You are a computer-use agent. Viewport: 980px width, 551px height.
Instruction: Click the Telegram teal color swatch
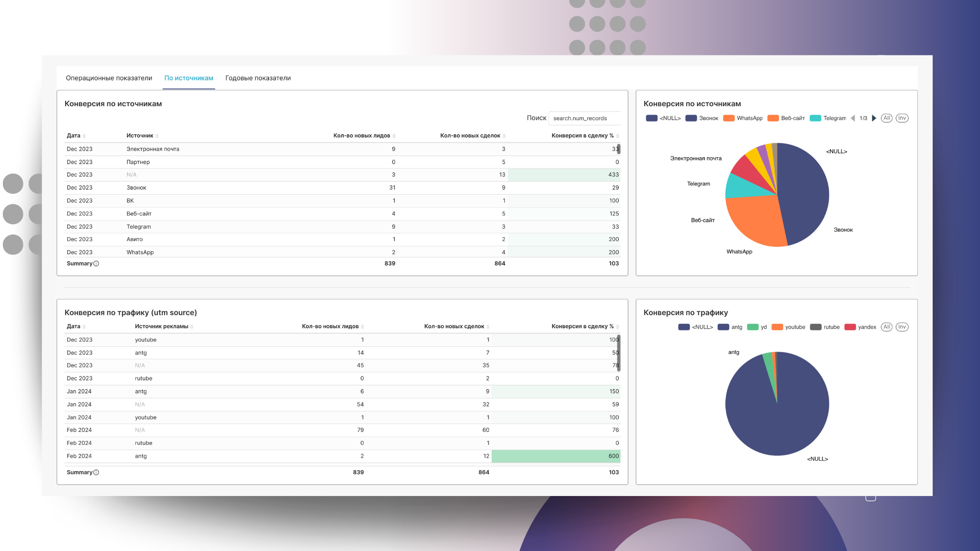pos(815,118)
